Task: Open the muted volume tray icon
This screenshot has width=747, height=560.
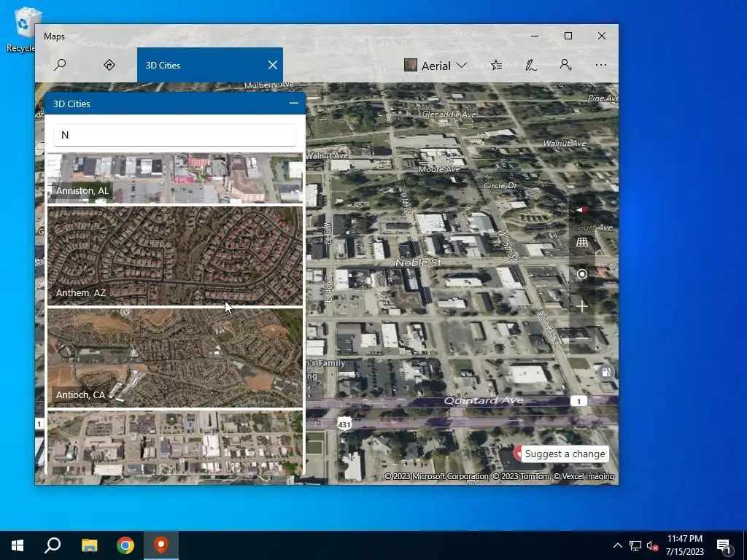Action: 652,545
